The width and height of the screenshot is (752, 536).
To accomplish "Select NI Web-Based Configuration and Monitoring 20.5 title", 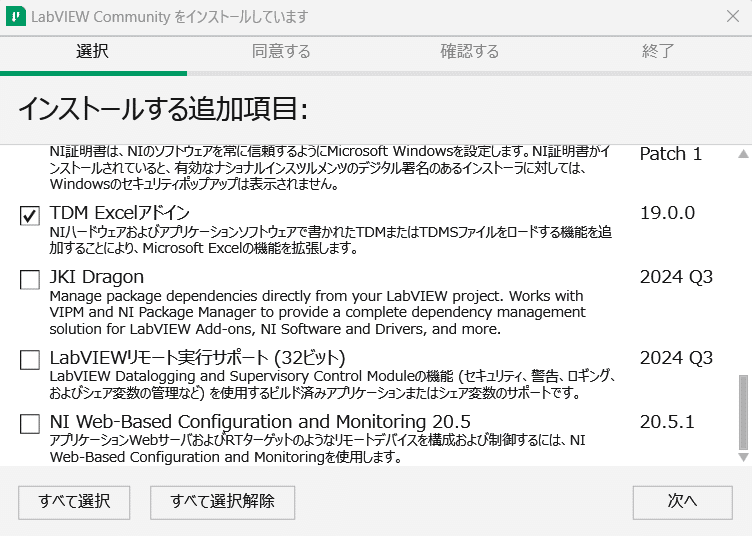I will [260, 421].
